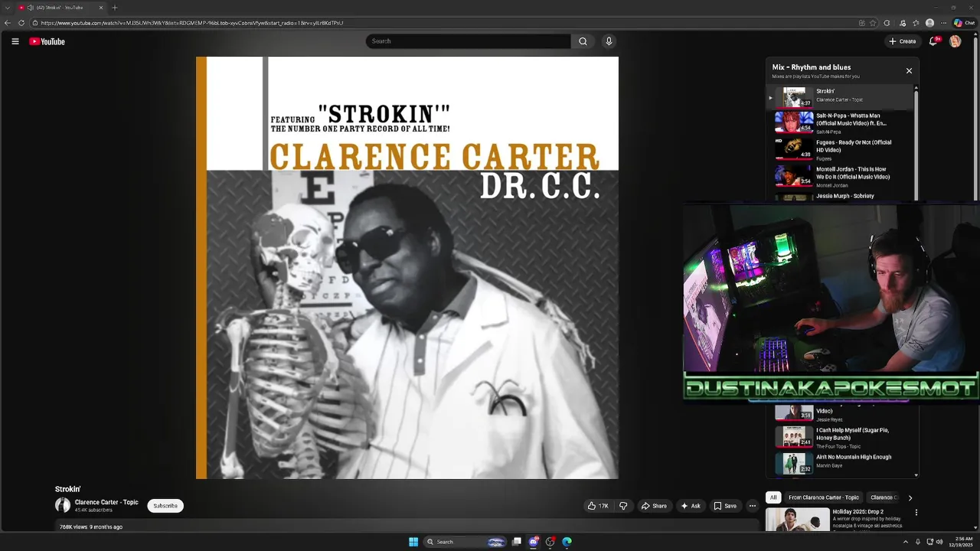This screenshot has width=980, height=551.
Task: Click the Strokin' album art video player
Action: pyautogui.click(x=407, y=268)
